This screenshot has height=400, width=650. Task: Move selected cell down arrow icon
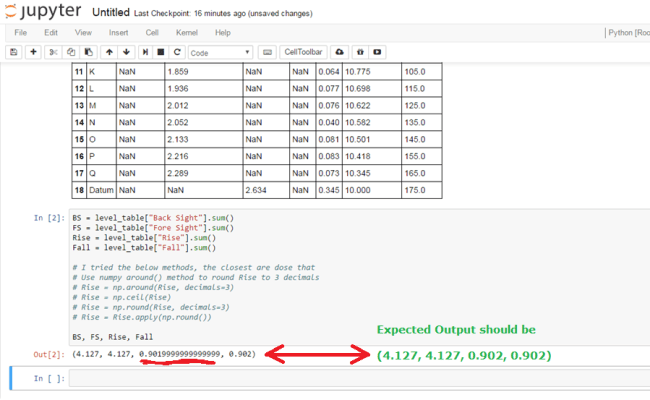[126, 52]
